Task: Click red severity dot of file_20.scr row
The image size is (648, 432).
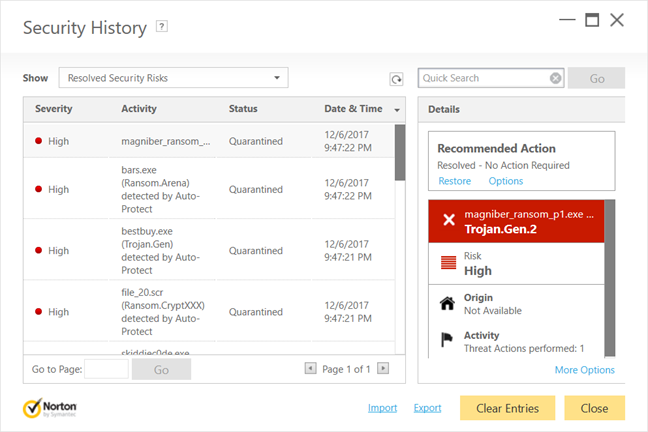Action: coord(38,311)
